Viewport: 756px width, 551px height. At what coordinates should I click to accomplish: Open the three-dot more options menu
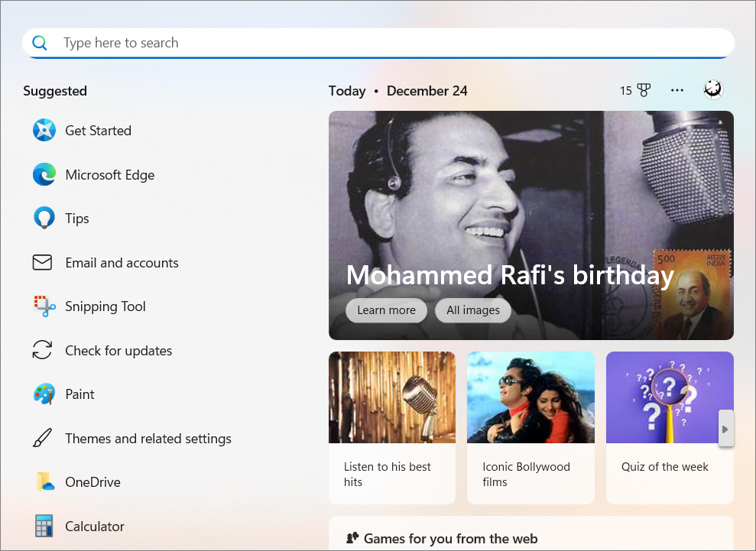tap(677, 90)
